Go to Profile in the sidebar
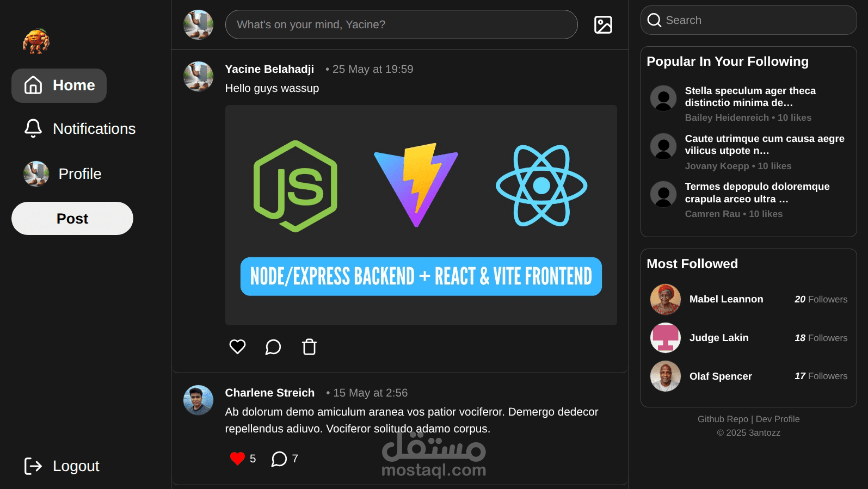This screenshot has height=489, width=868. click(63, 174)
